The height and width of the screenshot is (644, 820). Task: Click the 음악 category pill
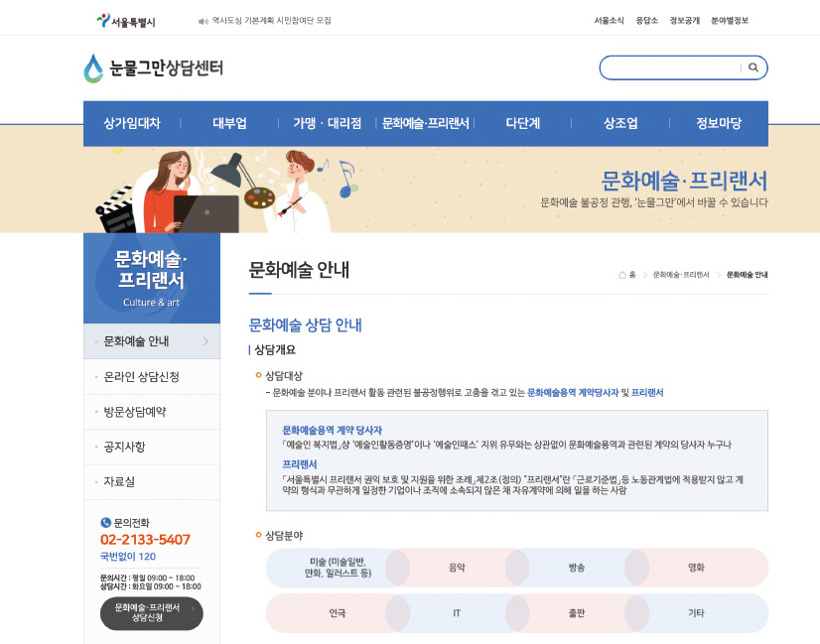click(457, 568)
